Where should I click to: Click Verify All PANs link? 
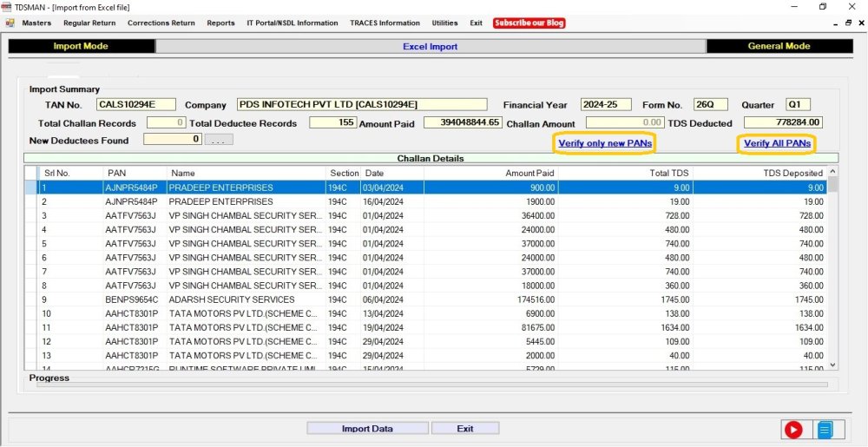777,142
